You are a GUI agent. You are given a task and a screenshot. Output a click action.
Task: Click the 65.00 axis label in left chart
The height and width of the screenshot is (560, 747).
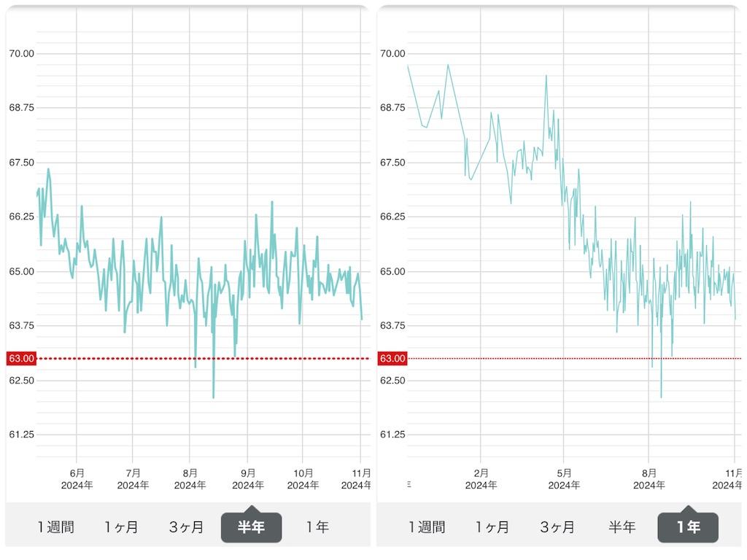(x=21, y=271)
